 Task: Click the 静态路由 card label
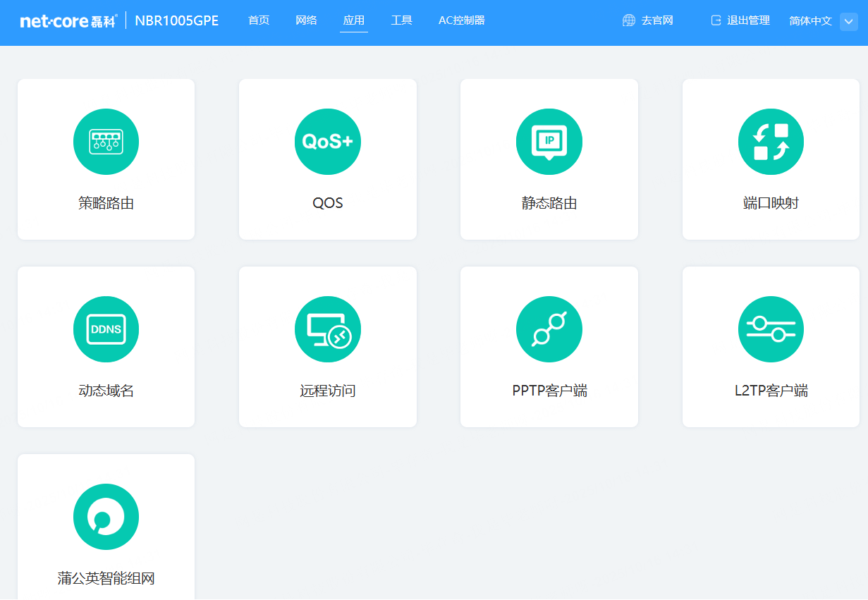click(549, 204)
